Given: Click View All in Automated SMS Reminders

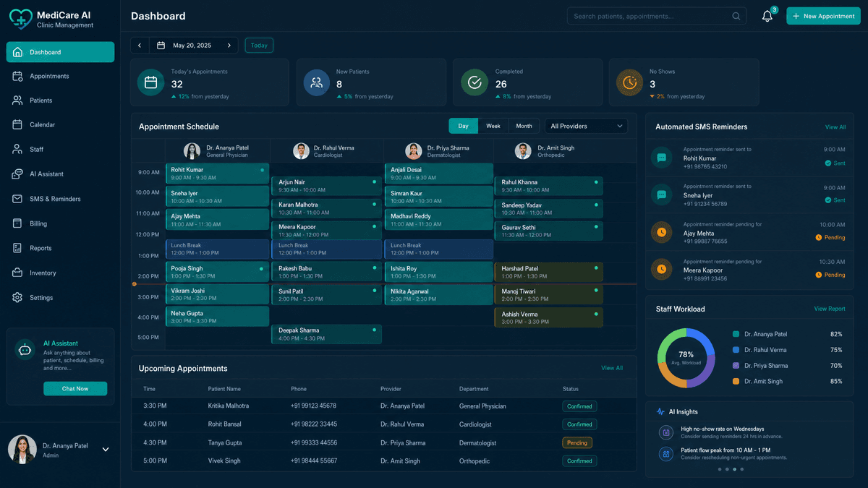Looking at the screenshot, I should point(835,127).
